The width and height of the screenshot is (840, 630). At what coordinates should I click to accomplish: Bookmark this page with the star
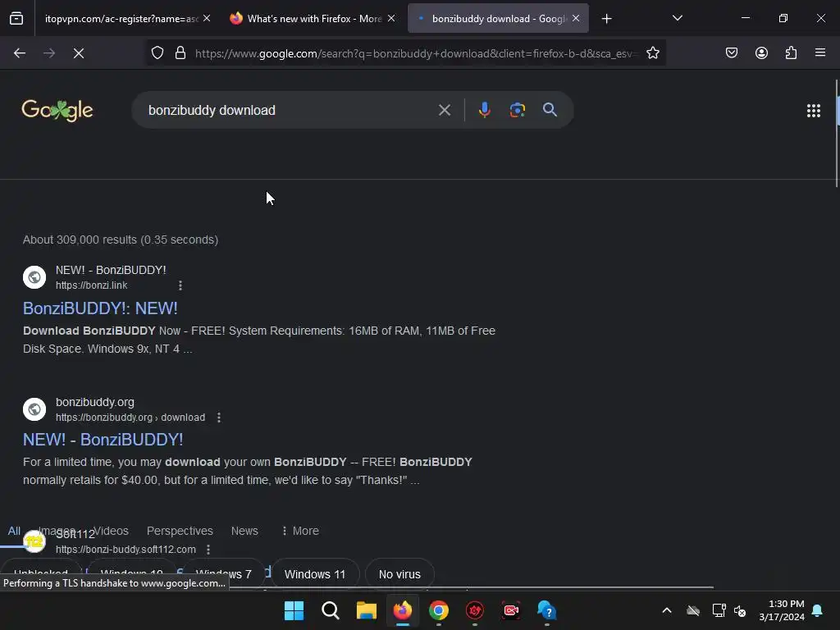[652, 53]
